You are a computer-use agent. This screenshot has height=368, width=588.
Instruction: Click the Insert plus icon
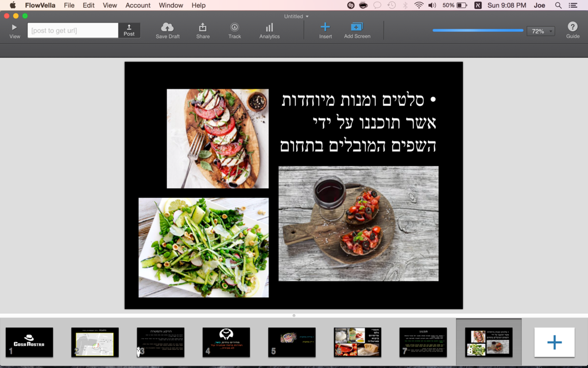325,27
